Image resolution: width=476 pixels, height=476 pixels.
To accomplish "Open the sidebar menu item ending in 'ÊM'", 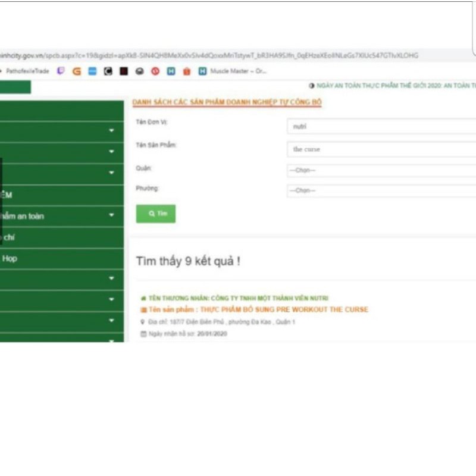I will point(62,195).
